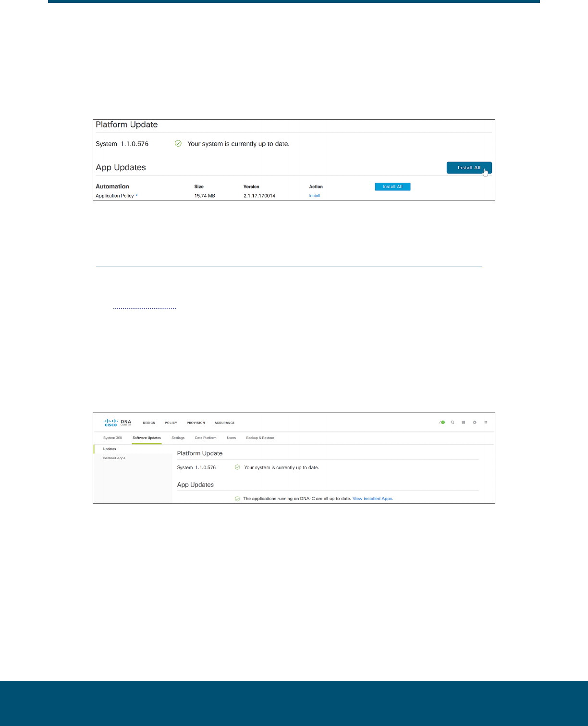Click the Automation section heading

pos(112,187)
